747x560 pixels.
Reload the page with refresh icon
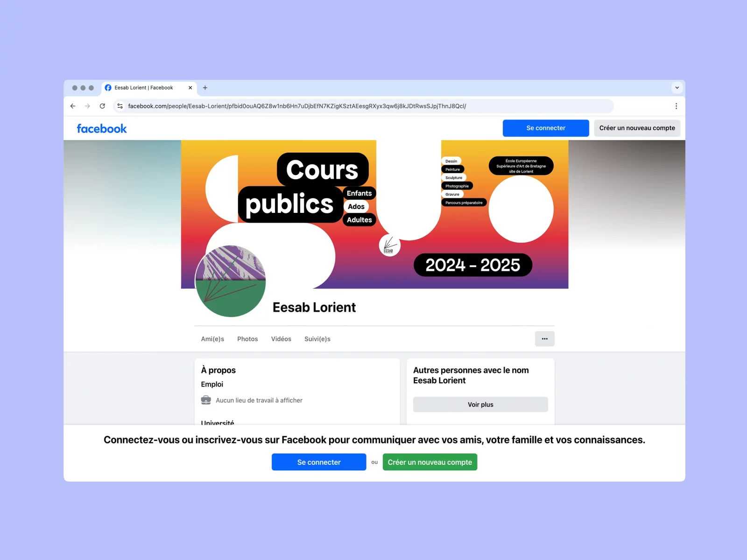click(102, 106)
